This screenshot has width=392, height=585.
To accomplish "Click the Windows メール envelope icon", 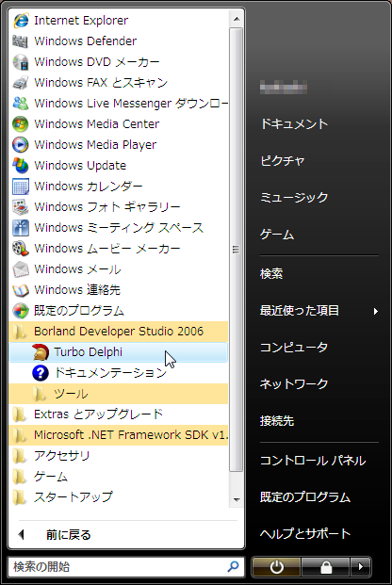I will point(20,269).
